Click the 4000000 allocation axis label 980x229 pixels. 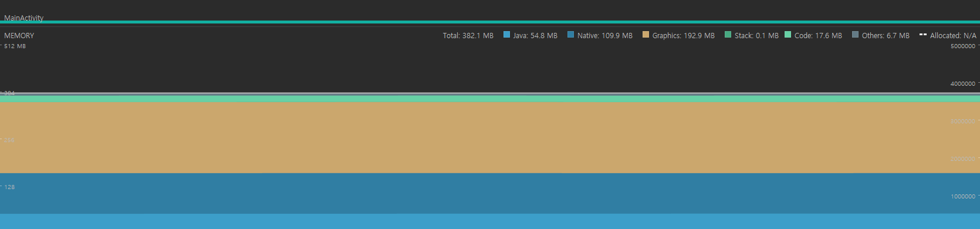[x=962, y=83]
